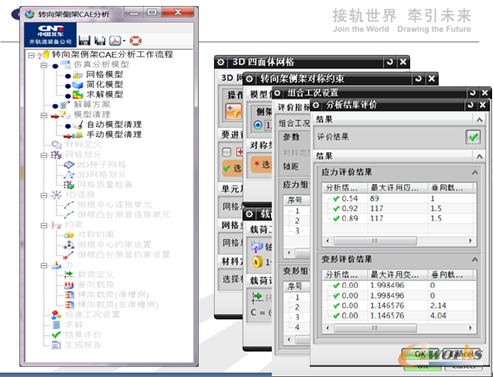This screenshot has height=377, width=493.
Task: Click the deformation cell 4.04
Action: [x=438, y=316]
